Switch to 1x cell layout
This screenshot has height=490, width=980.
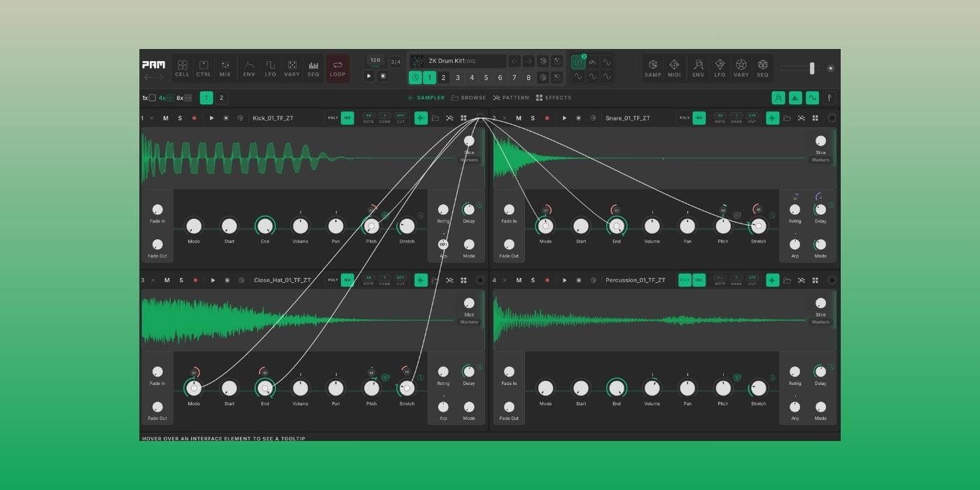[149, 98]
